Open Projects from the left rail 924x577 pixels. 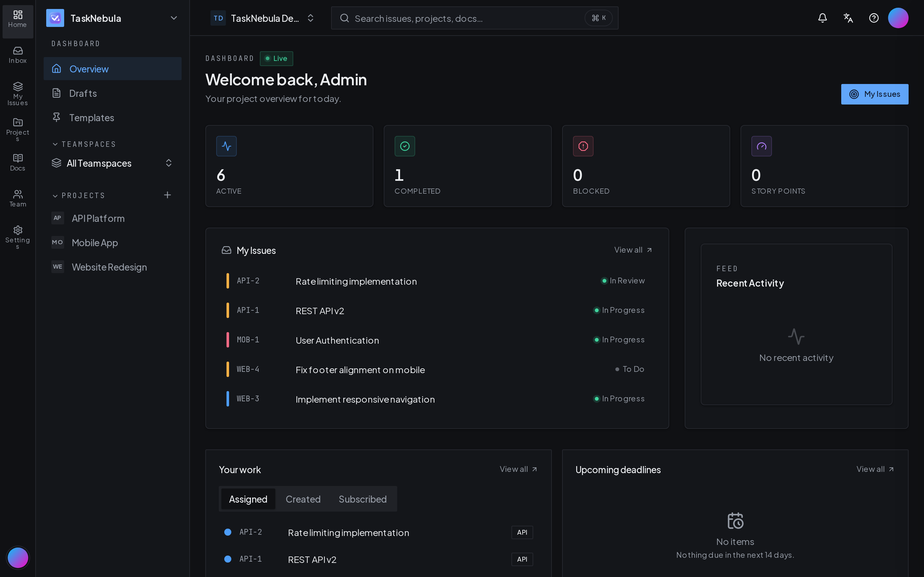point(18,129)
